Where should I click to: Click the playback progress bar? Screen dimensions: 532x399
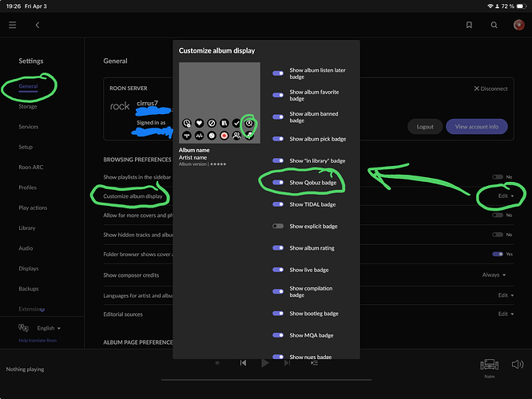click(266, 380)
